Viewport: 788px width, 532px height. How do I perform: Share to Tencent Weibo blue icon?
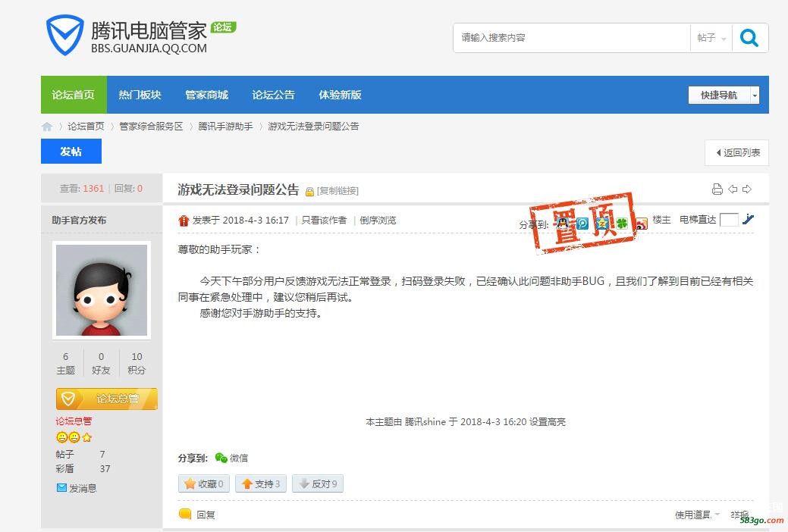tap(582, 223)
